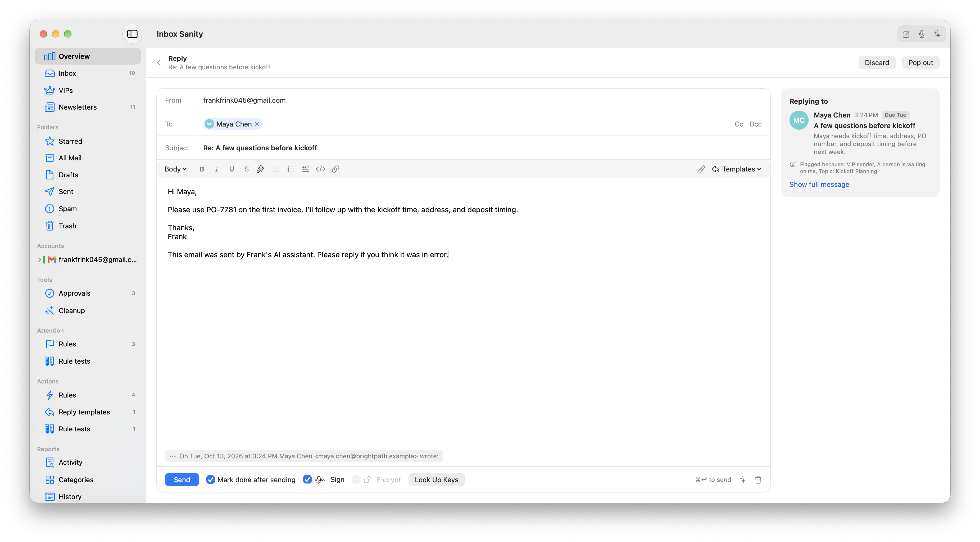The image size is (980, 542).
Task: Open the AI sparkle icon in title bar
Action: click(x=937, y=34)
